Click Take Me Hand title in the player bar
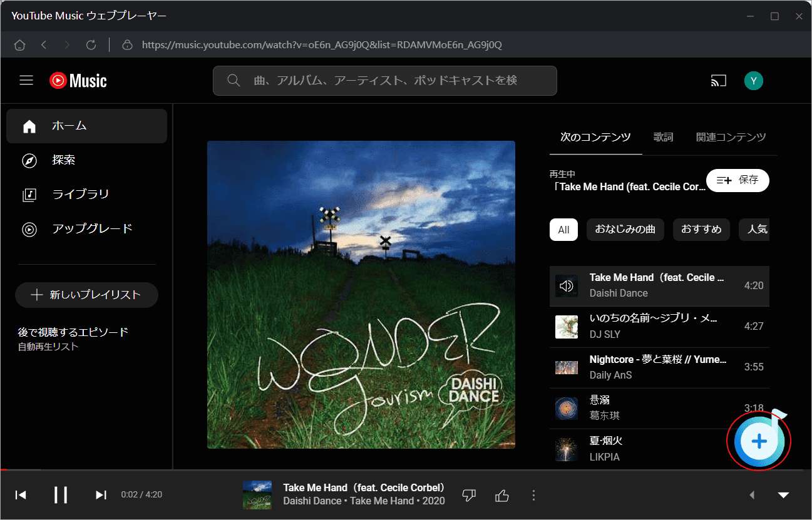Image resolution: width=812 pixels, height=520 pixels. pos(364,487)
